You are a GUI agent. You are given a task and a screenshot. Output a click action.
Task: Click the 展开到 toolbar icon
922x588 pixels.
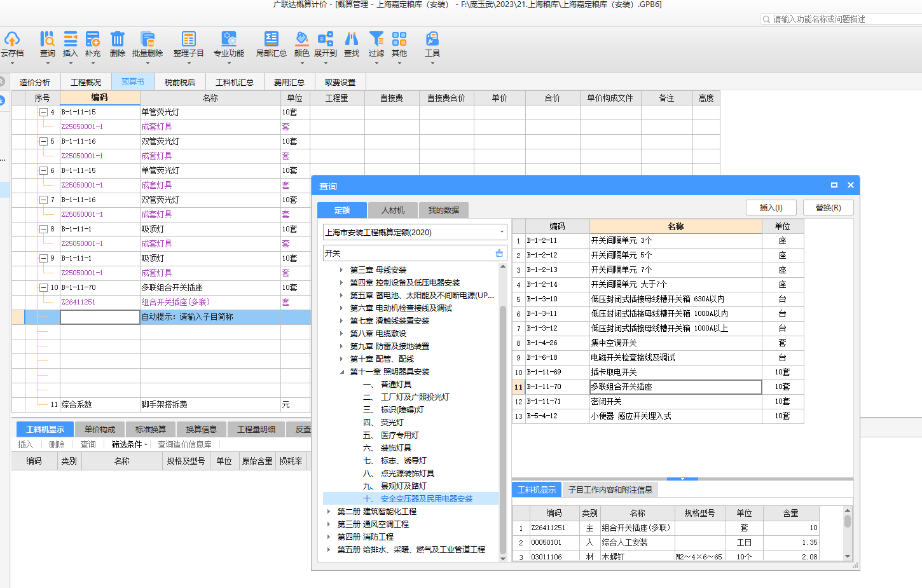(325, 44)
